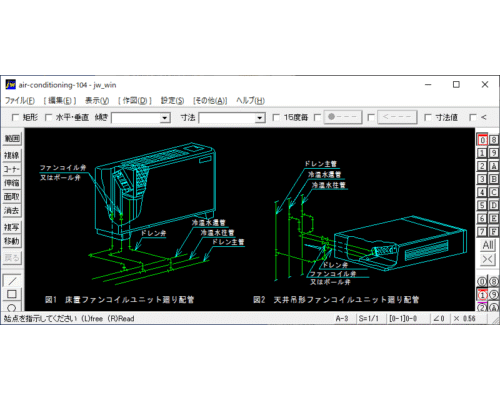Switch to square layer button E
This screenshot has height=400, width=500.
494,218
